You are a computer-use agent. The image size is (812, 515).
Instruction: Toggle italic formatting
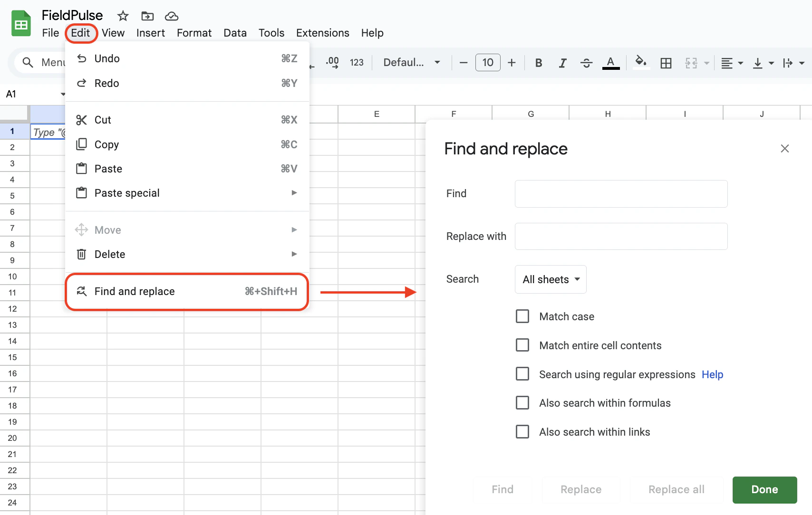562,63
